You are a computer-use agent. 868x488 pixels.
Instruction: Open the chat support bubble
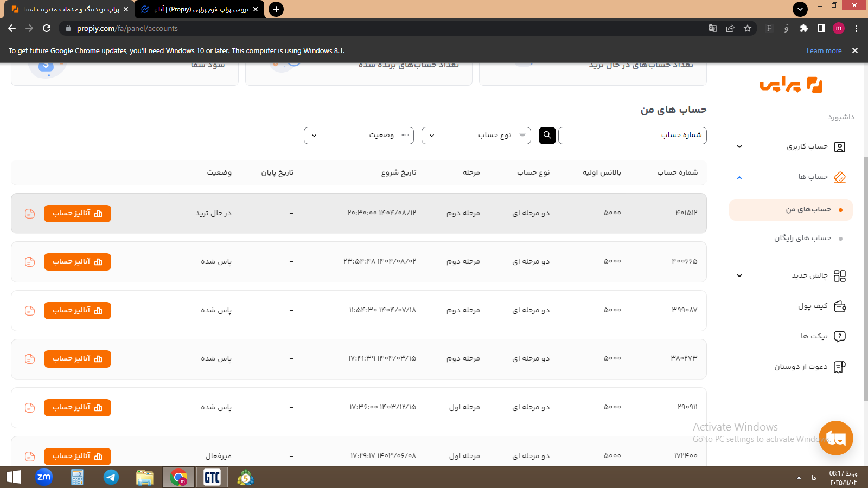835,438
